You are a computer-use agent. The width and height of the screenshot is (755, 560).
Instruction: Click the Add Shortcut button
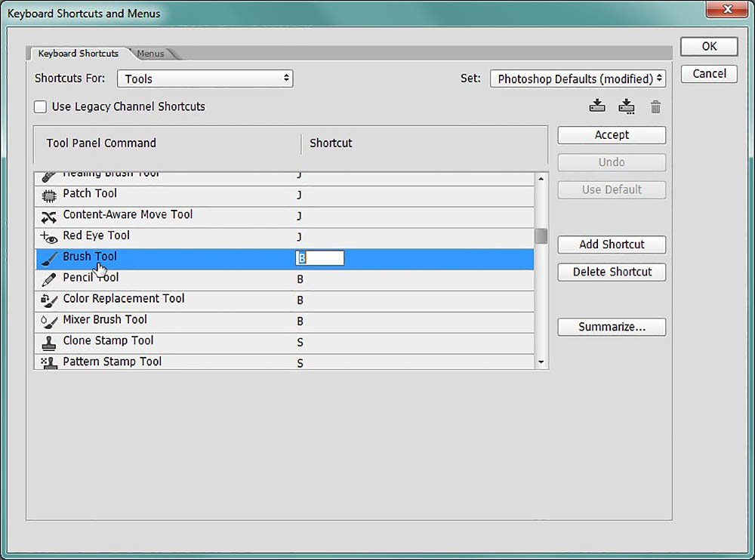click(612, 245)
